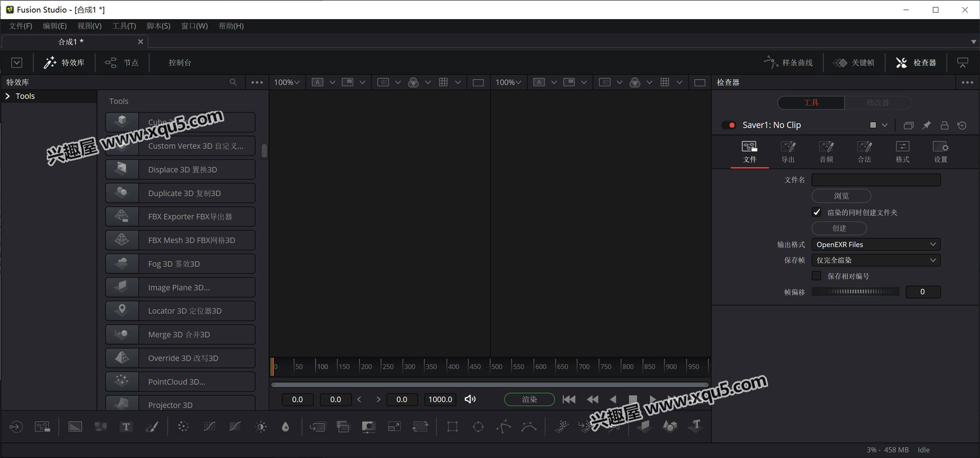Viewport: 980px width, 458px height.
Task: Expand the Tools tree item
Action: point(8,96)
